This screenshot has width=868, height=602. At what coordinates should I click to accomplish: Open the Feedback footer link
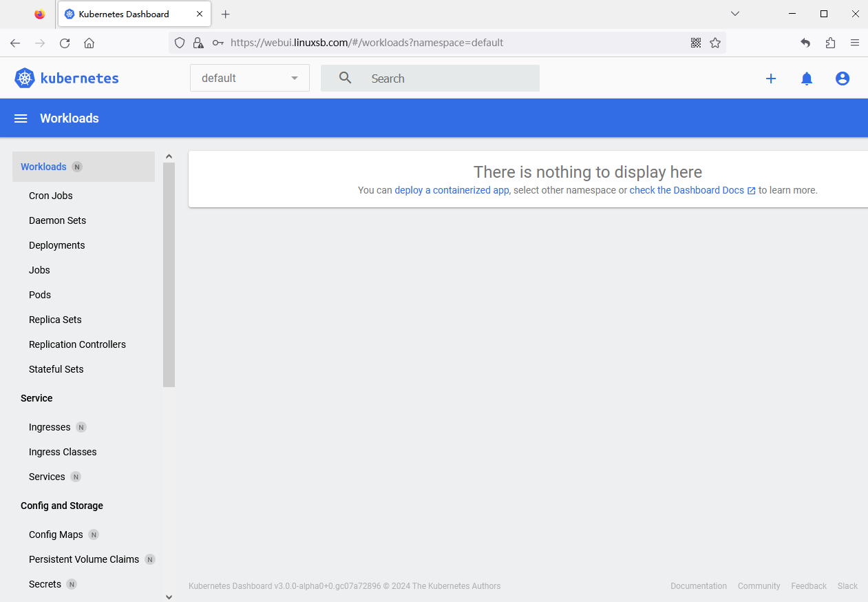809,586
